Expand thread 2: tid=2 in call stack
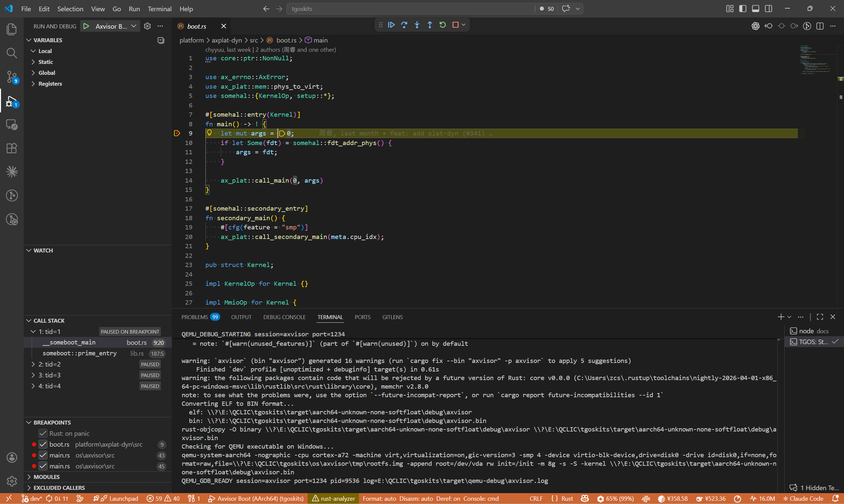 33,364
